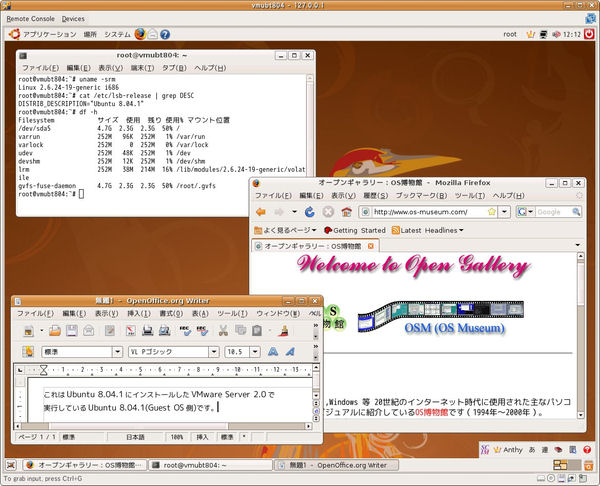Go to the Firefox home page
Image resolution: width=600 pixels, height=486 pixels.
(x=346, y=212)
